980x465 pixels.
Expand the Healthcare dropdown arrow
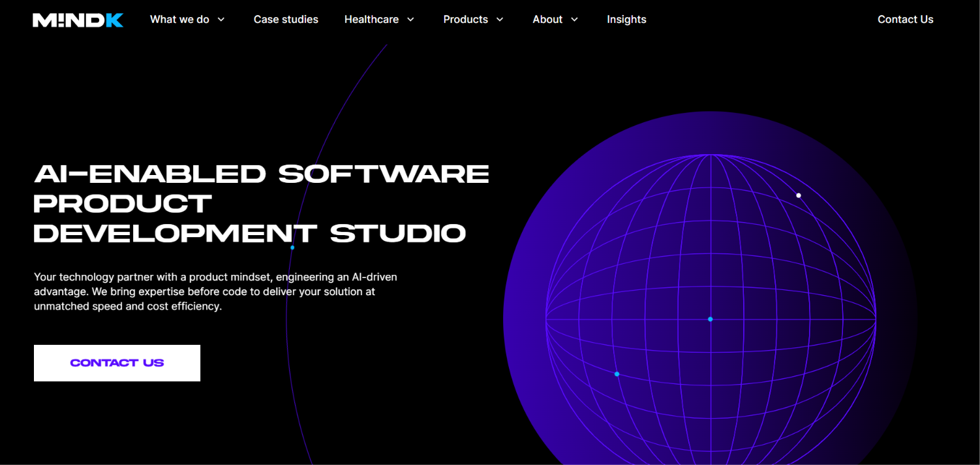tap(410, 20)
